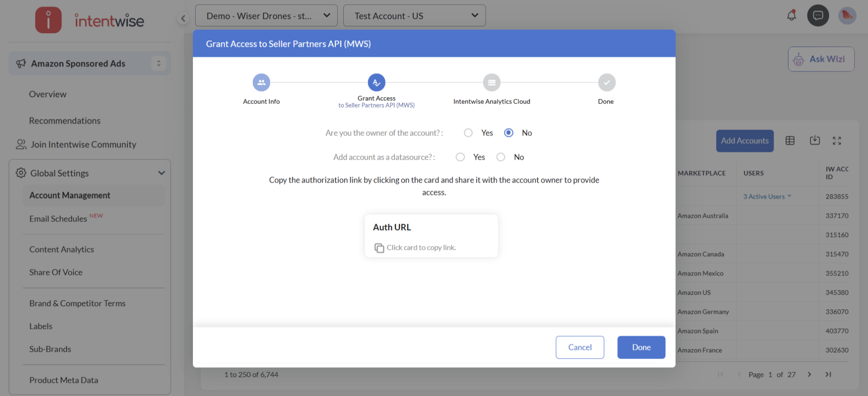Click the notification bell icon
Screen dimensions: 868x396
[x=791, y=15]
